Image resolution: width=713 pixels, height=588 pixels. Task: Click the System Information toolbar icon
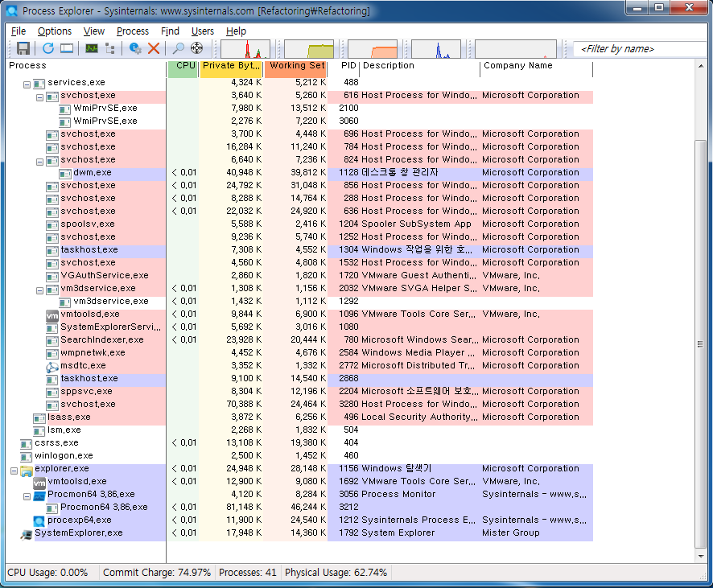pos(92,48)
